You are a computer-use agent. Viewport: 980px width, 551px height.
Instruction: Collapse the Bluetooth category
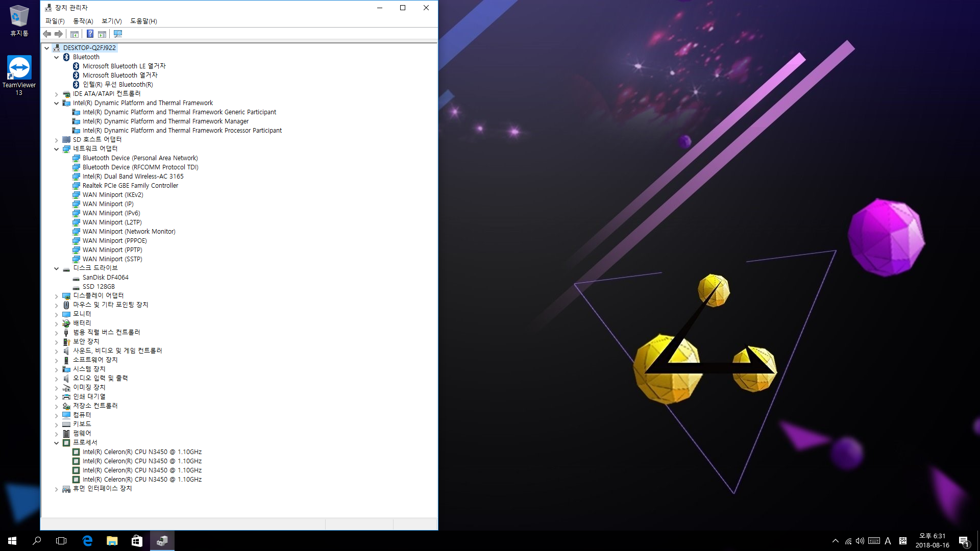pos(57,57)
